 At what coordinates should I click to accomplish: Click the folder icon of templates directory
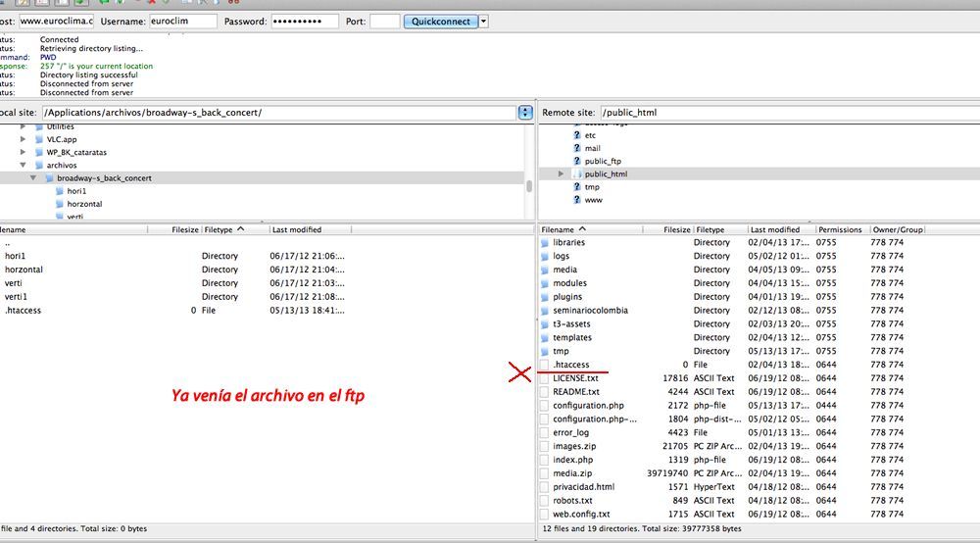coord(544,337)
